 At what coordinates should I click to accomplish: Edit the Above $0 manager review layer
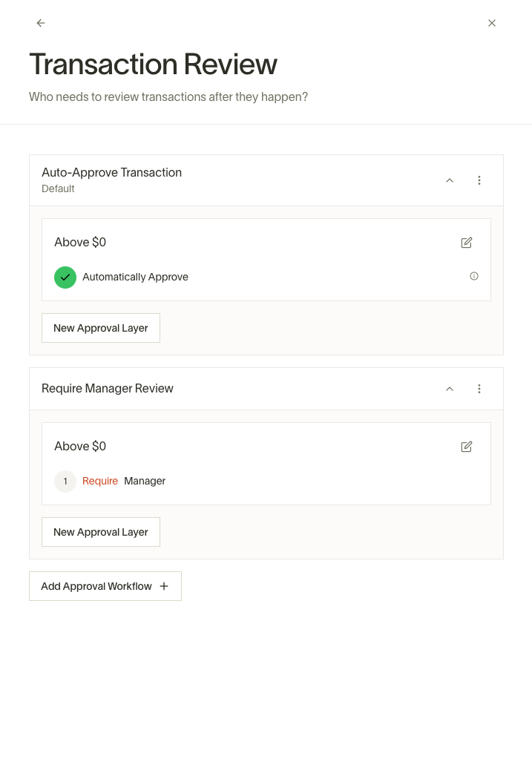tap(466, 447)
